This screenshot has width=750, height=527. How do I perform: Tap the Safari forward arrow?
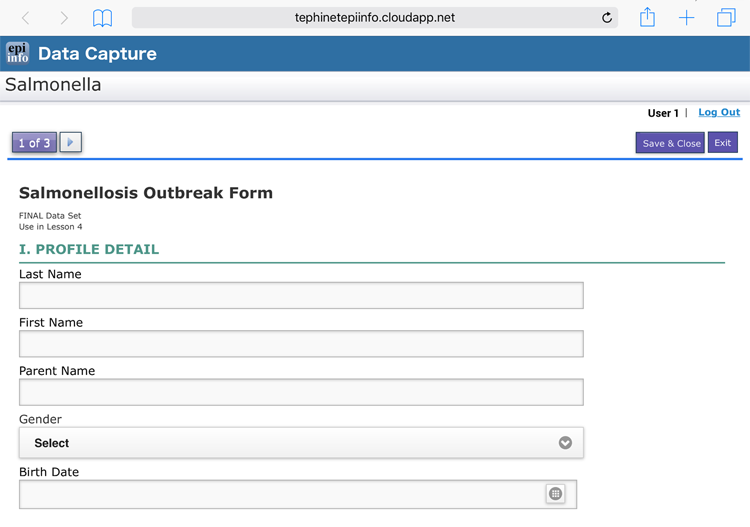point(64,18)
